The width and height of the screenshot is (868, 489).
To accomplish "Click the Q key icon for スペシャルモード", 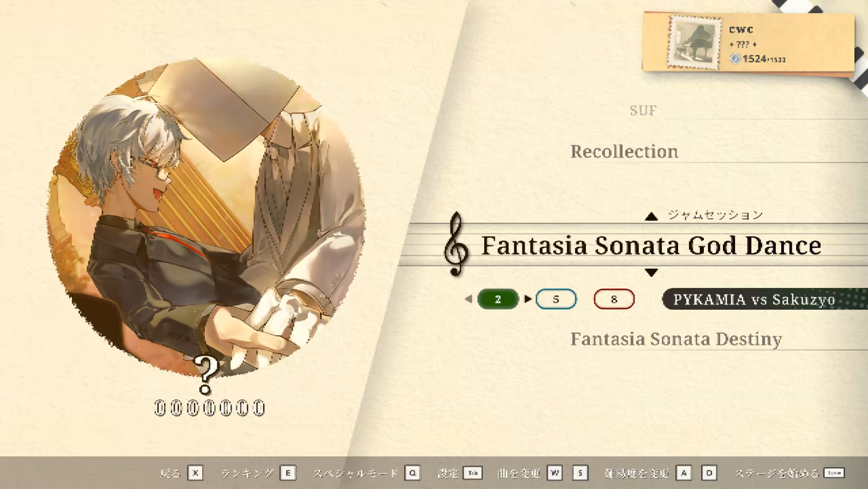I will tap(412, 473).
